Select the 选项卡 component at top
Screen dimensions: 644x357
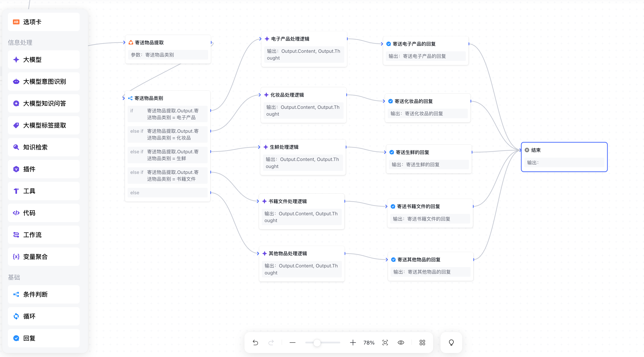(44, 22)
